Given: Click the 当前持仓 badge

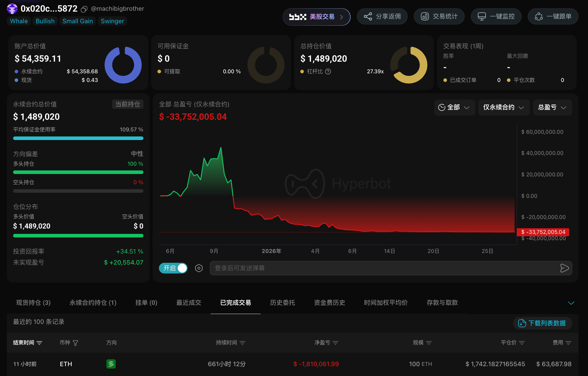Looking at the screenshot, I should coord(128,104).
